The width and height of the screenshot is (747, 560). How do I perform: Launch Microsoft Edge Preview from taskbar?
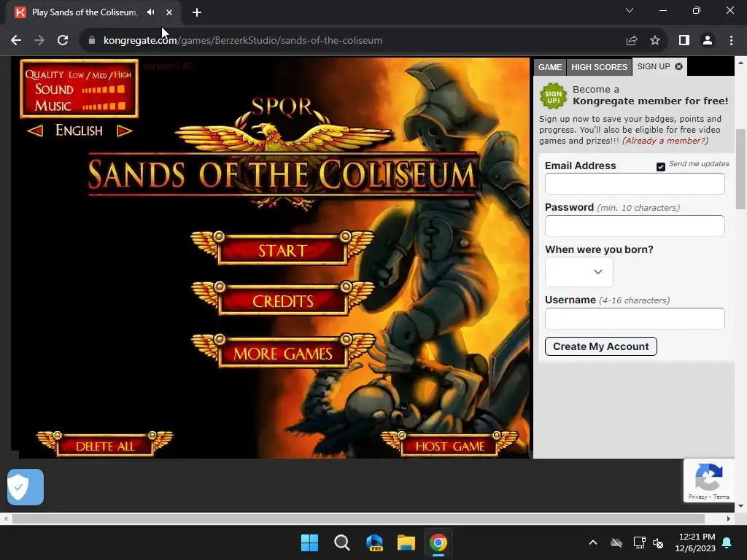click(374, 542)
